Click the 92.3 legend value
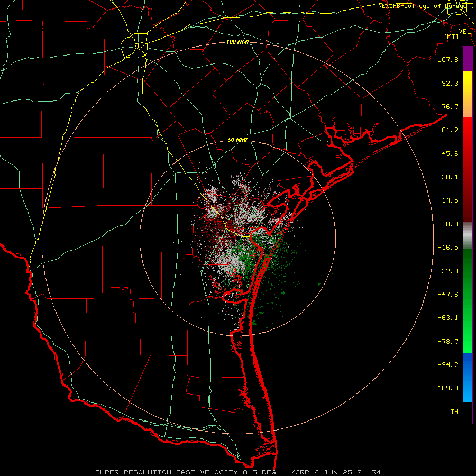The height and width of the screenshot is (476, 476). [x=450, y=83]
